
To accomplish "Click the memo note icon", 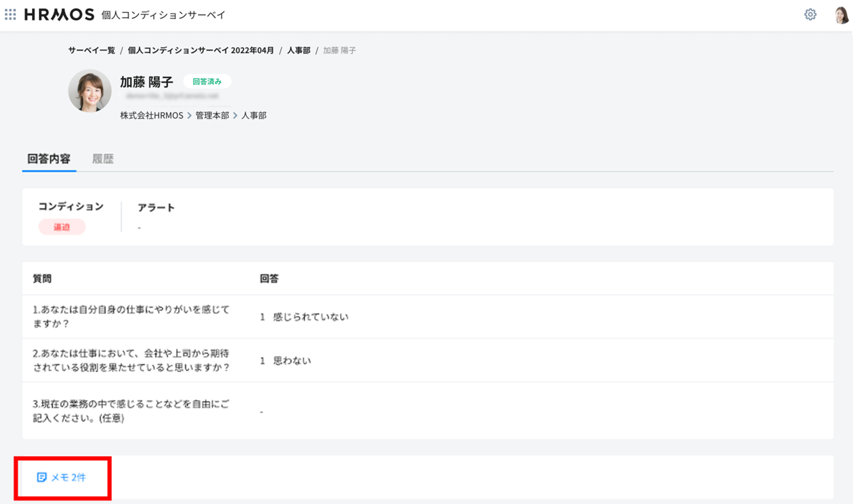I will tap(42, 477).
